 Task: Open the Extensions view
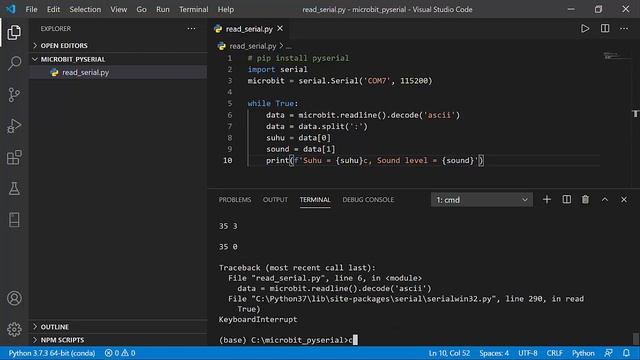[14, 157]
